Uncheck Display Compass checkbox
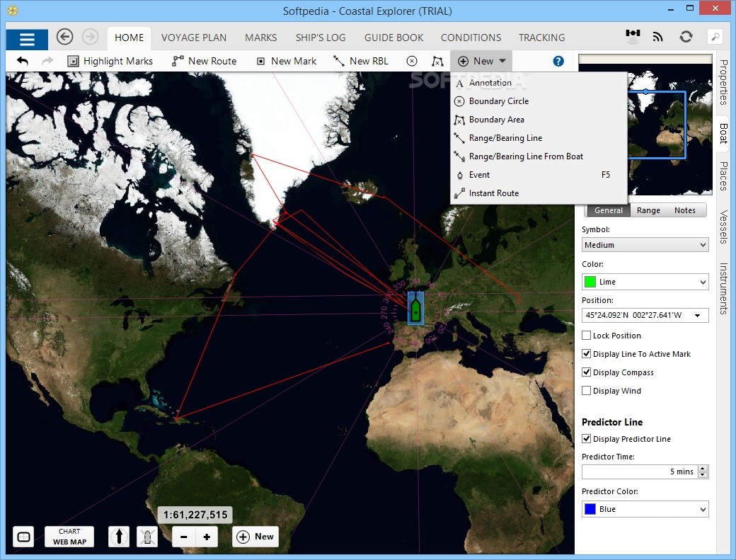The image size is (736, 560). (x=586, y=372)
